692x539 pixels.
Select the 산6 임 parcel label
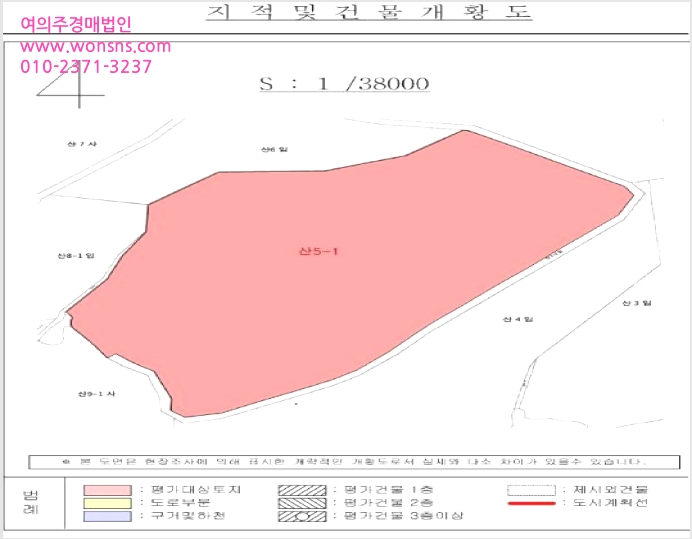(x=274, y=150)
